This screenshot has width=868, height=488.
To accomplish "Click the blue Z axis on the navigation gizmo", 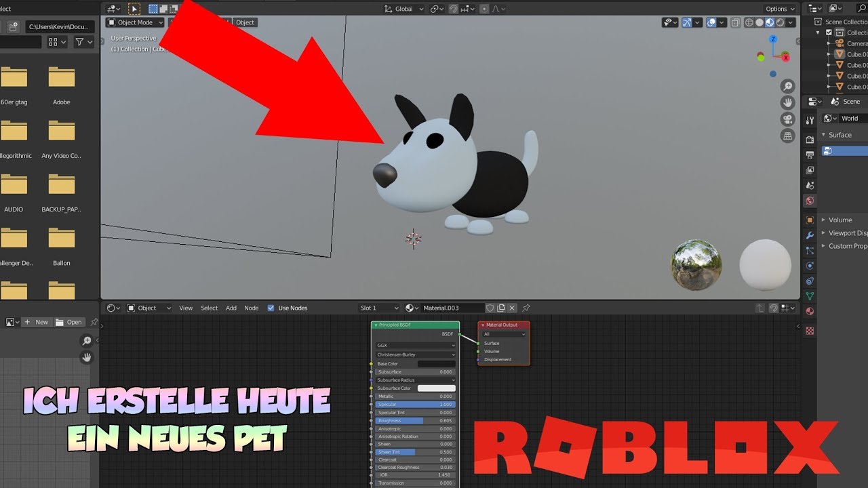I will click(772, 39).
